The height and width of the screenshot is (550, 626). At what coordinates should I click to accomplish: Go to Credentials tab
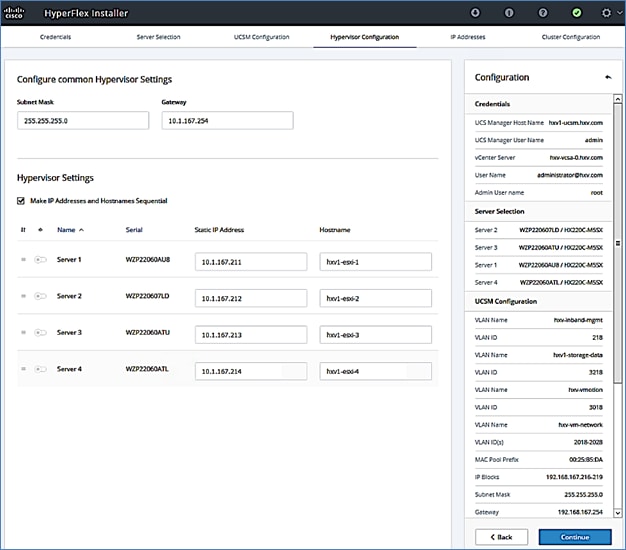tap(55, 37)
